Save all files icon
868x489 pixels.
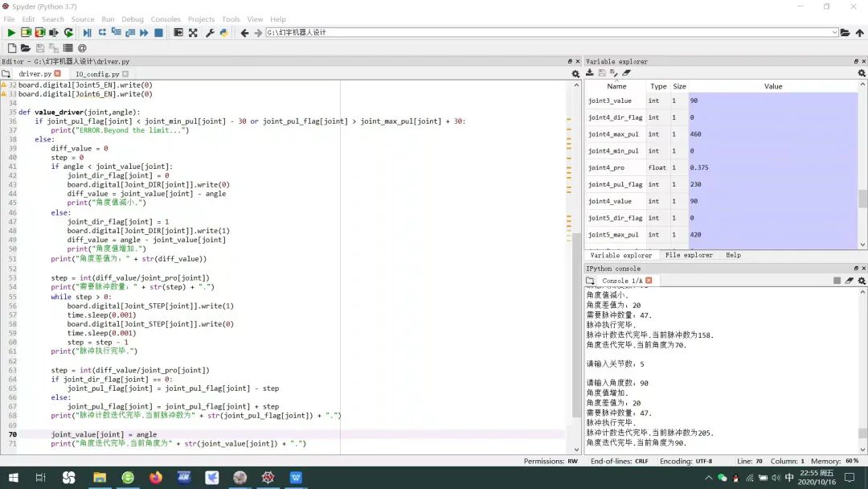coord(54,48)
